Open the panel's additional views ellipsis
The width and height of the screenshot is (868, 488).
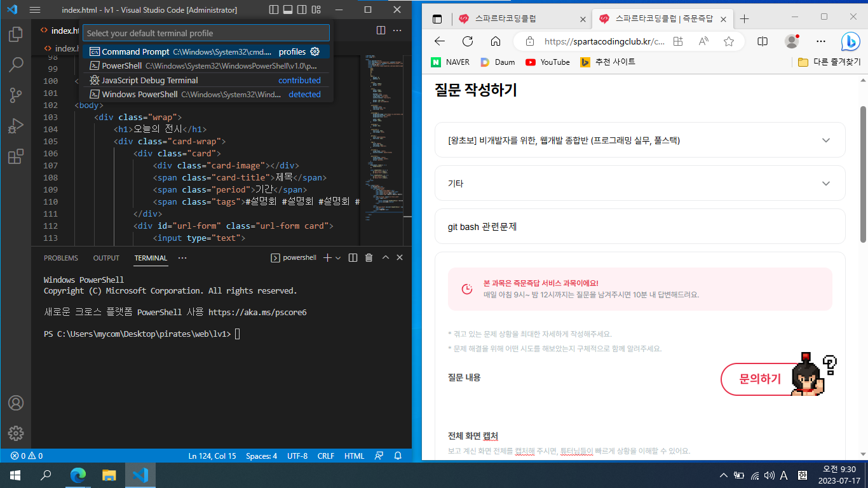click(x=182, y=258)
